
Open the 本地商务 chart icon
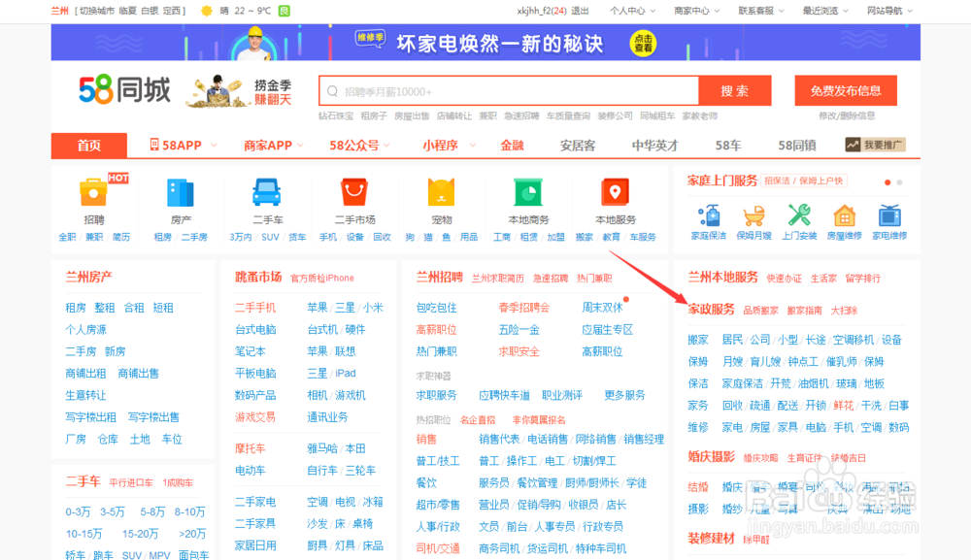pos(528,192)
